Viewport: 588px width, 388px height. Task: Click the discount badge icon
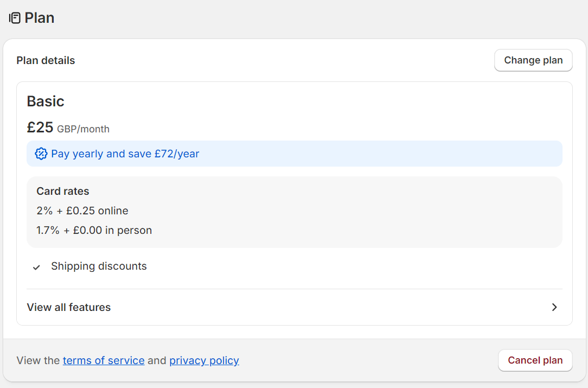tap(41, 154)
